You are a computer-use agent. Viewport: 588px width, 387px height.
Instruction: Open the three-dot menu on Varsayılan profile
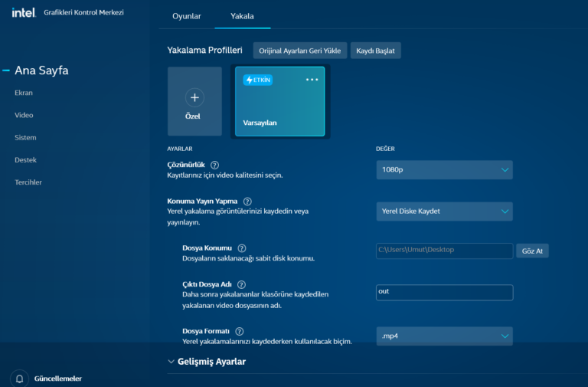pos(312,80)
